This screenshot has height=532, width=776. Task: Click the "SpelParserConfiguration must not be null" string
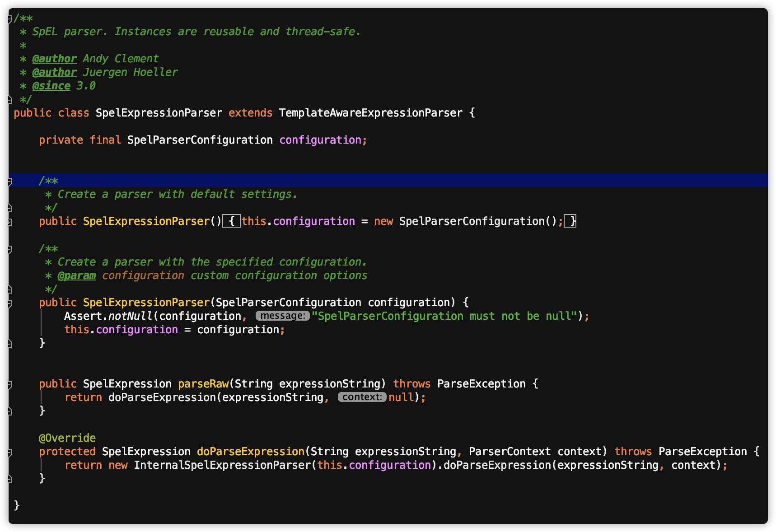[444, 316]
